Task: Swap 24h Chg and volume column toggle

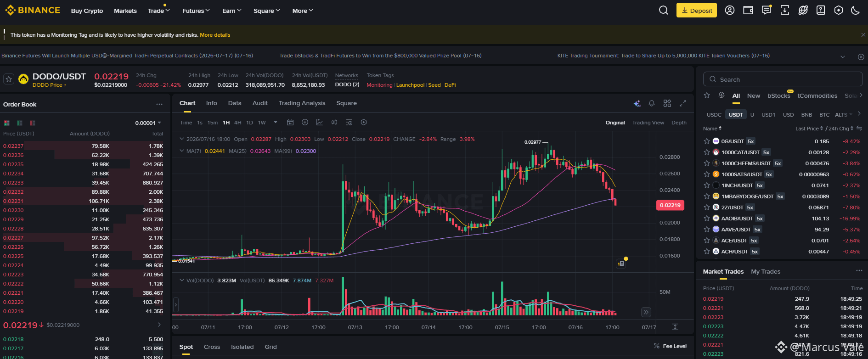Action: [x=859, y=129]
